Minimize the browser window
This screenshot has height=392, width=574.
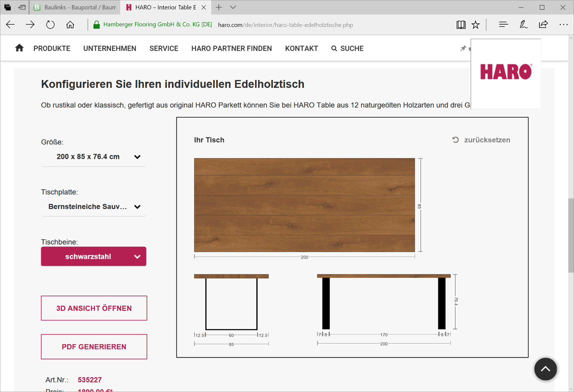[521, 7]
